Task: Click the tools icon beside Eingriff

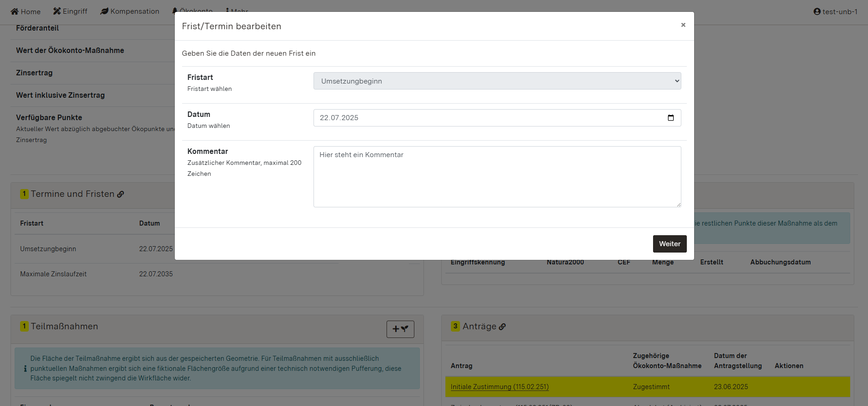Action: click(x=57, y=11)
